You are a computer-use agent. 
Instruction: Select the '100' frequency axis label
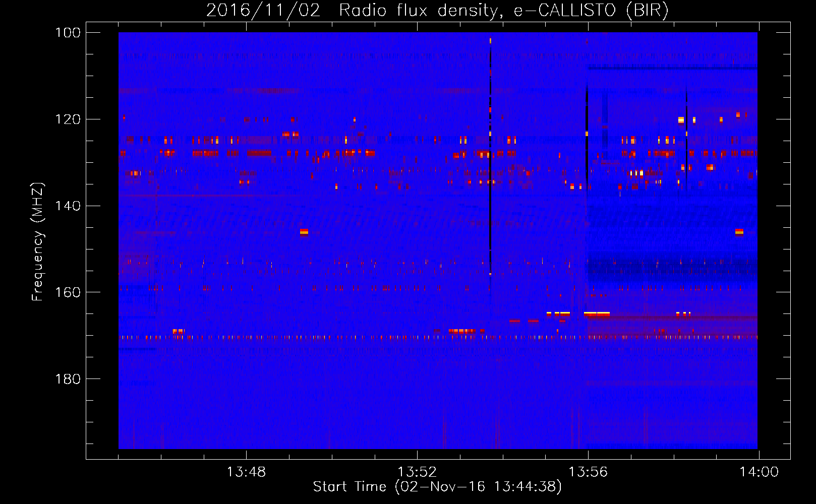coord(68,33)
